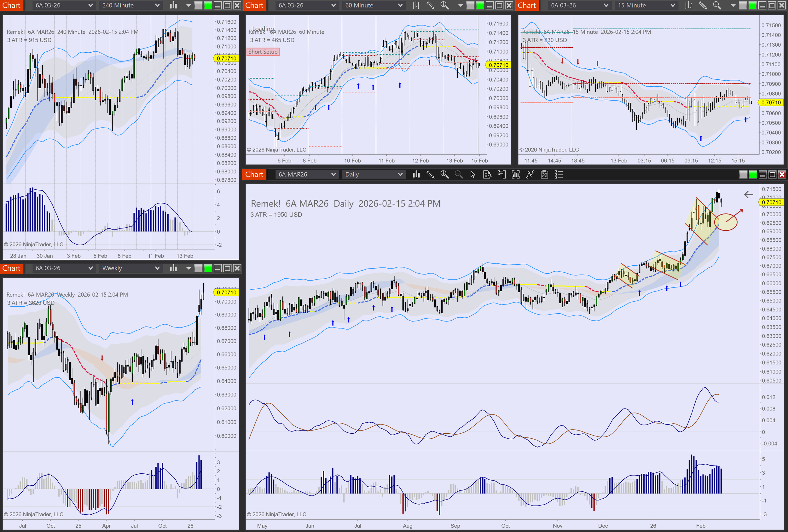Toggle green link button on 60 Minute chart

tap(480, 5)
